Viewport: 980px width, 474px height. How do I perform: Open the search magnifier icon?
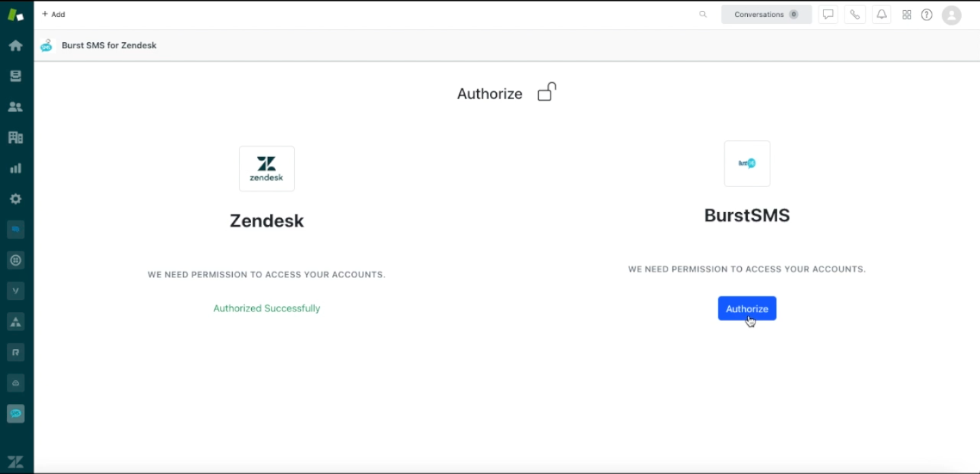[x=703, y=14]
